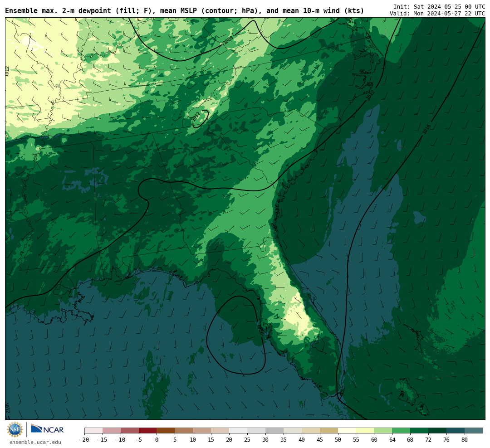
Task: Click the legend tick label -10
Action: (120, 440)
